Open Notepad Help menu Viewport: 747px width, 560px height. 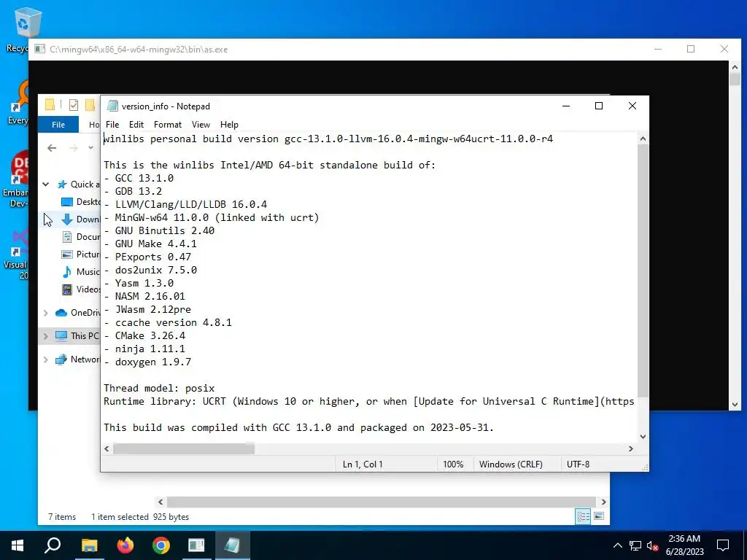click(x=229, y=124)
